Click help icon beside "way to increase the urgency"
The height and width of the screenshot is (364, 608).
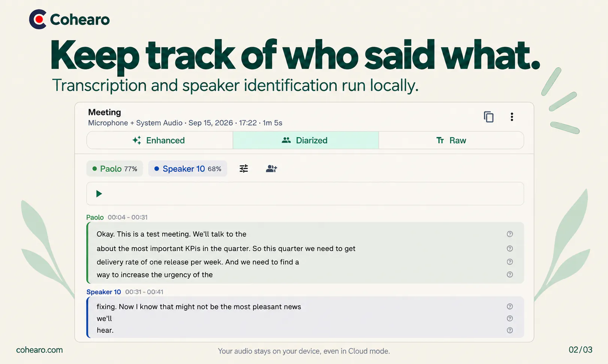coord(510,274)
